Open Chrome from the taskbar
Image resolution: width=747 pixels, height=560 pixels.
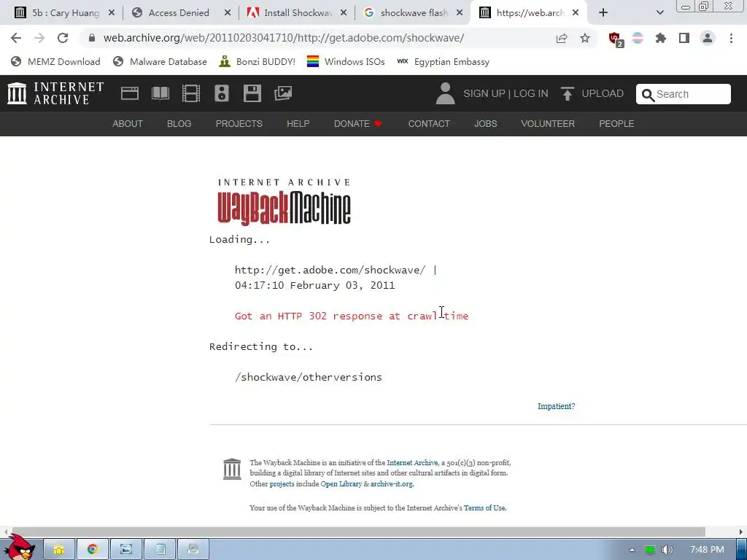(93, 550)
